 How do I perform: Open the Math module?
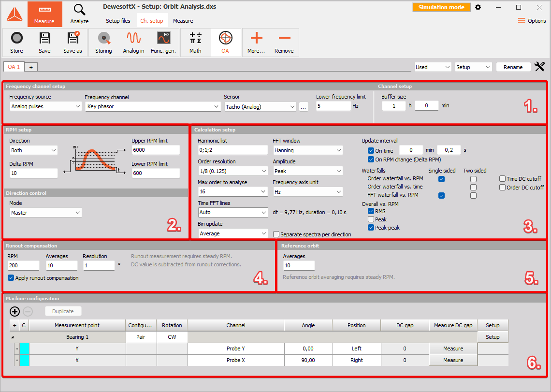[x=195, y=43]
